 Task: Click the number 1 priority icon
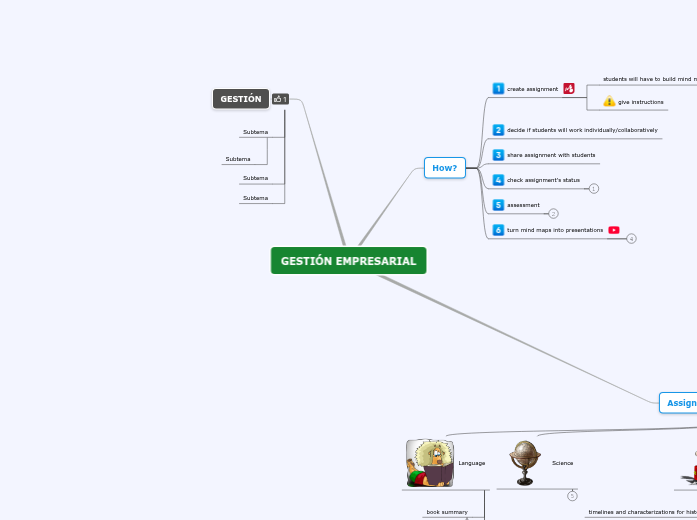point(498,88)
